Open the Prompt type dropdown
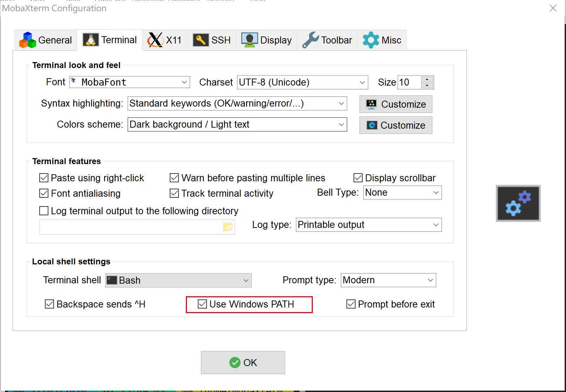Image resolution: width=566 pixels, height=392 pixels. pyautogui.click(x=388, y=280)
